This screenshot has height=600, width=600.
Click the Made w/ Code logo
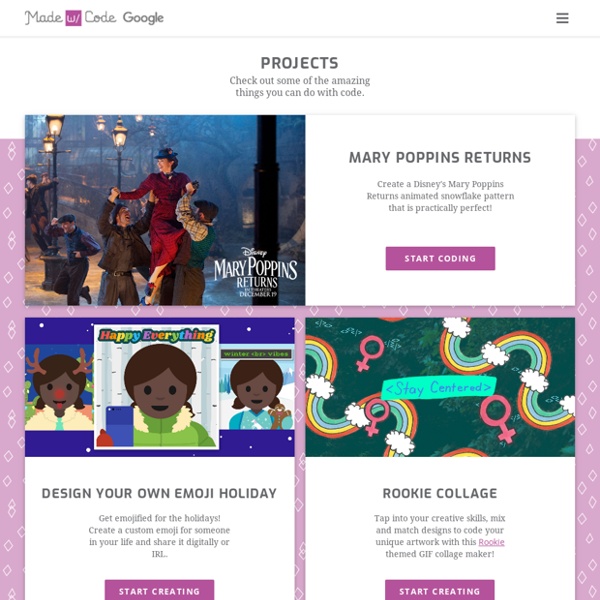(x=70, y=18)
